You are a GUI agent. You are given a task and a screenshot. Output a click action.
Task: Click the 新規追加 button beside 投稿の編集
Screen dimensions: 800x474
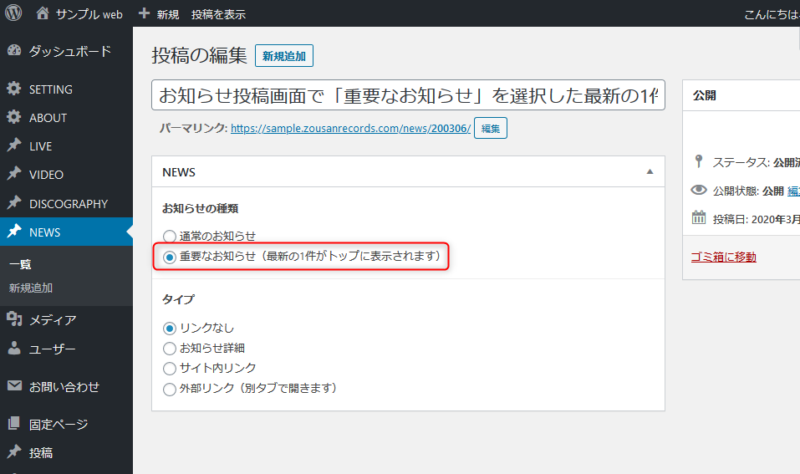(284, 57)
